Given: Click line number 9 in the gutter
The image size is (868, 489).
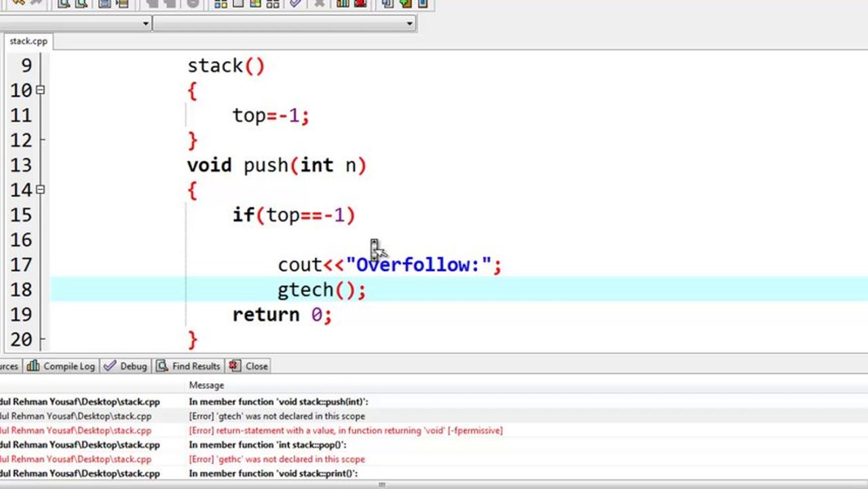Looking at the screenshot, I should coord(26,66).
